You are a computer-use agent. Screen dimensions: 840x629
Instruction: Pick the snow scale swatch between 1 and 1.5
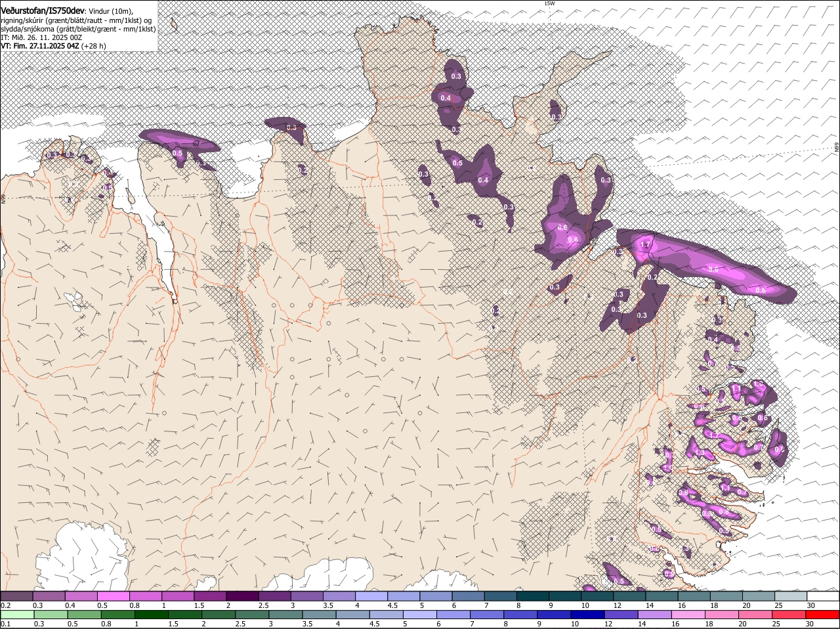click(x=178, y=596)
